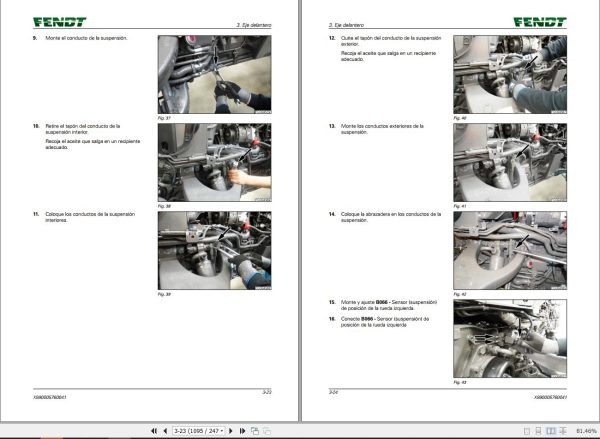Viewport: 600px width, 439px height.
Task: Click step 11 'Coloque los conductos' text
Action: coord(90,217)
